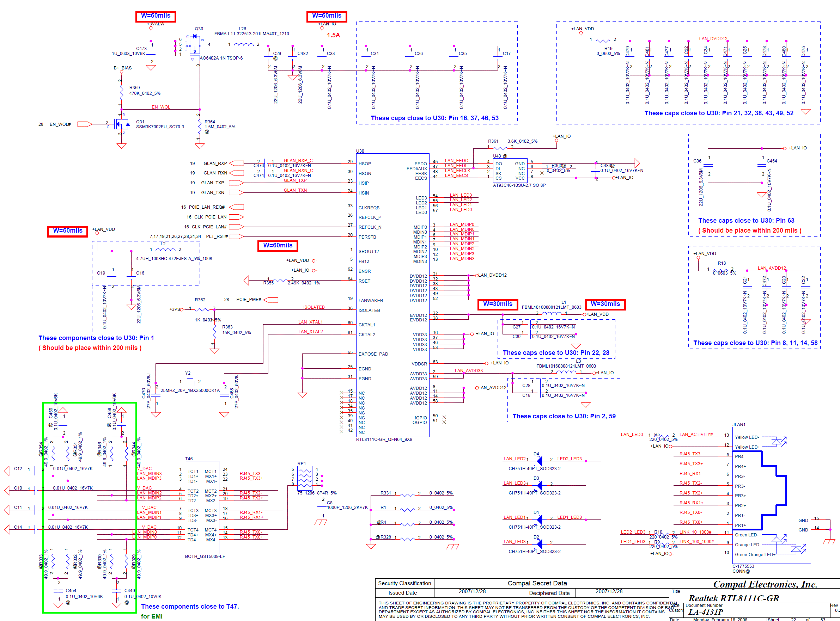Click the U43 AT93C46 EEPROM block
This screenshot has width=840, height=621.
(x=510, y=170)
